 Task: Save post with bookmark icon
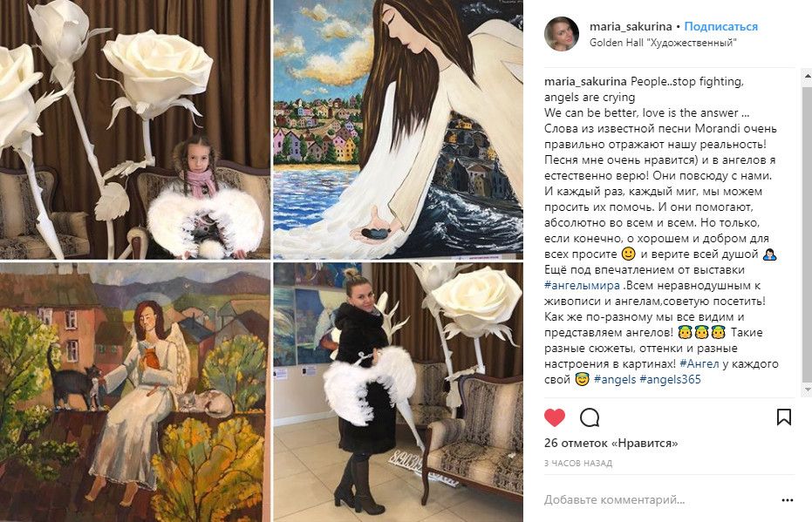click(x=783, y=417)
